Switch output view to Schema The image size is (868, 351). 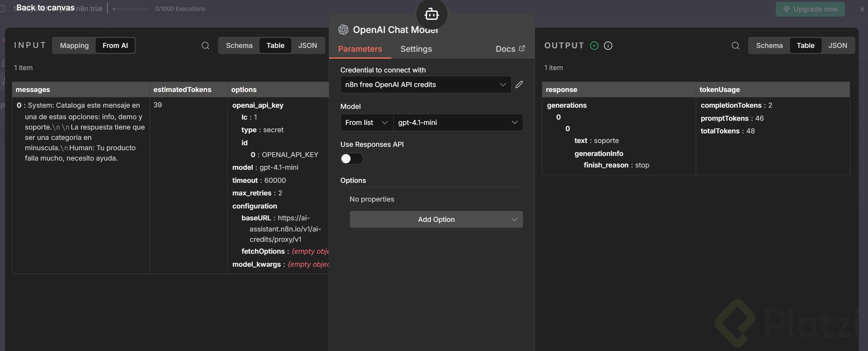(769, 46)
